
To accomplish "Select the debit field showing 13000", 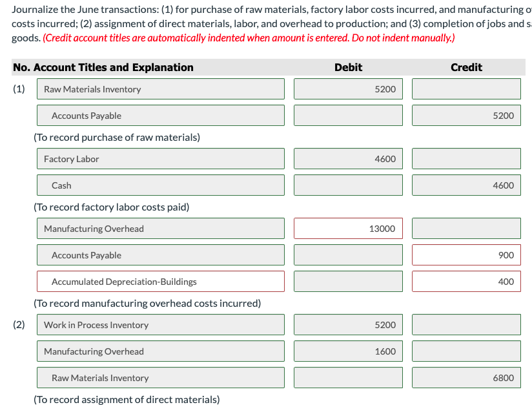I will click(348, 229).
